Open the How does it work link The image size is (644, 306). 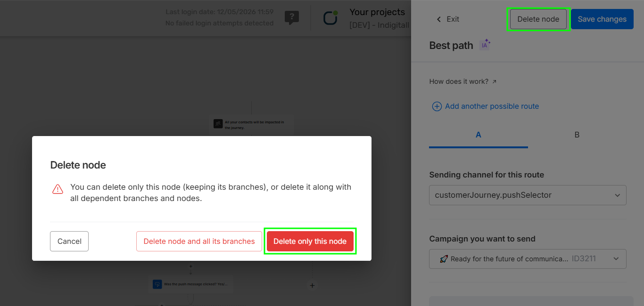coord(459,81)
